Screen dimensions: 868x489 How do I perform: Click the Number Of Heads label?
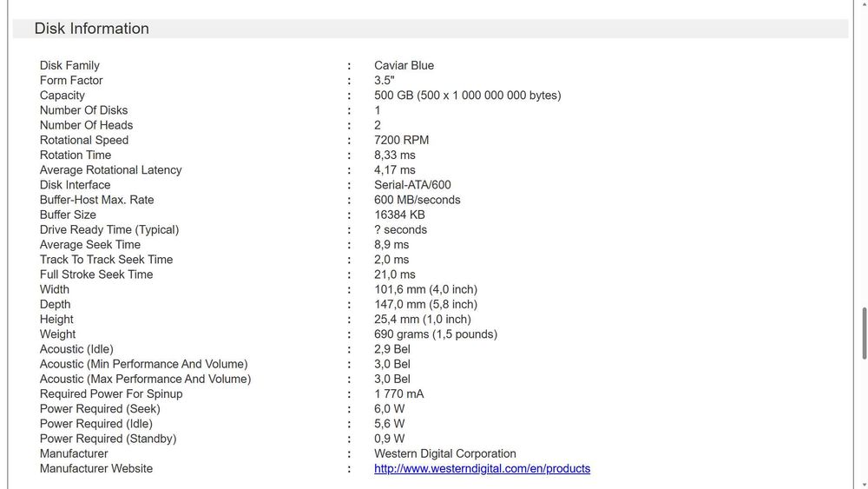[86, 125]
